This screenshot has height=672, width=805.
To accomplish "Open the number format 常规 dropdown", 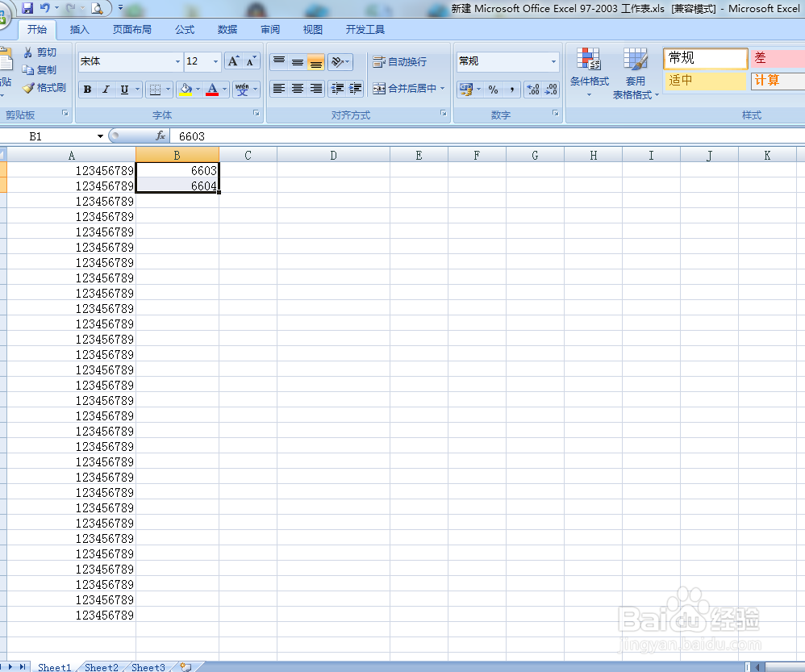I will click(553, 61).
